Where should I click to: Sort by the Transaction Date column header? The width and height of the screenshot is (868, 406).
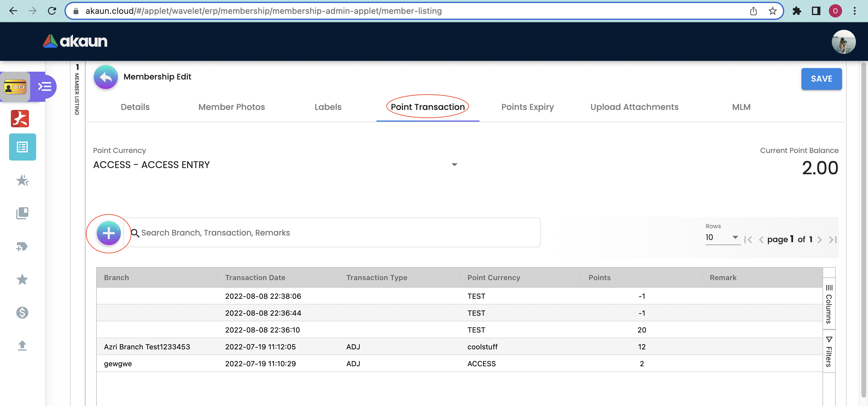click(x=255, y=277)
